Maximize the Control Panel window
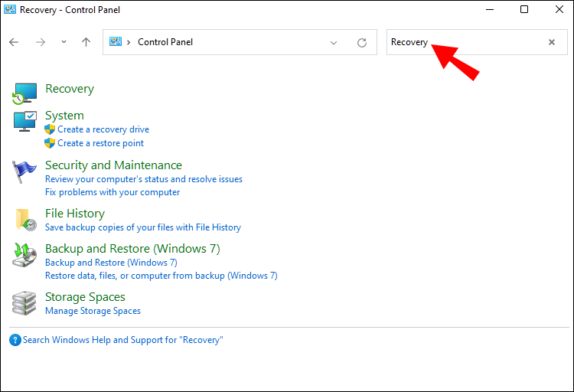Screen dimensions: 574x392 pyautogui.click(x=524, y=9)
